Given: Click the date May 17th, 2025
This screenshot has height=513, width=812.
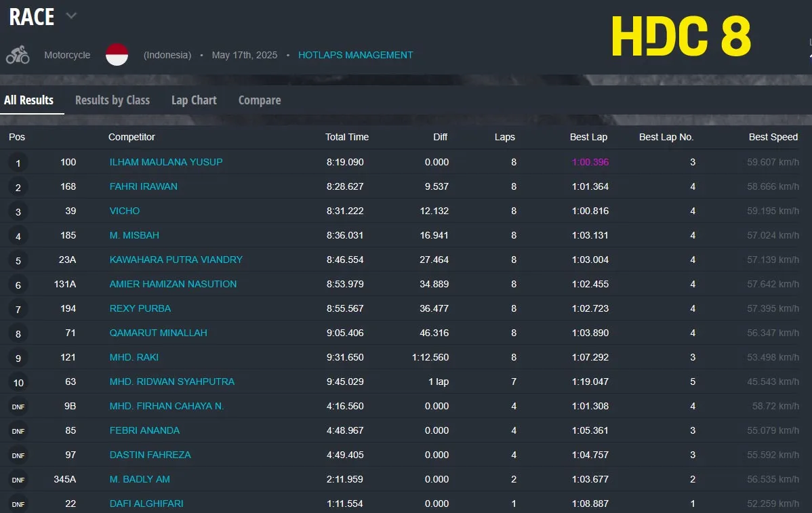Looking at the screenshot, I should point(245,55).
